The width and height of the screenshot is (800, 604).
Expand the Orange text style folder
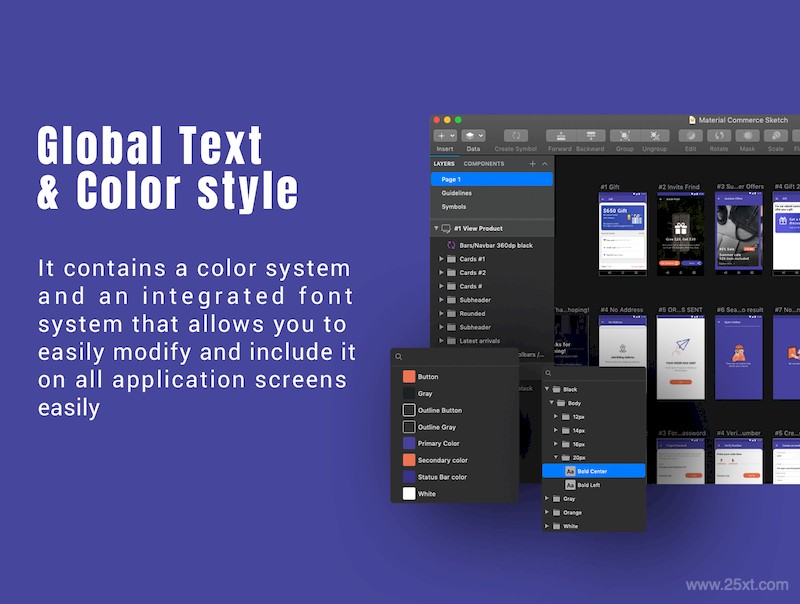[547, 512]
